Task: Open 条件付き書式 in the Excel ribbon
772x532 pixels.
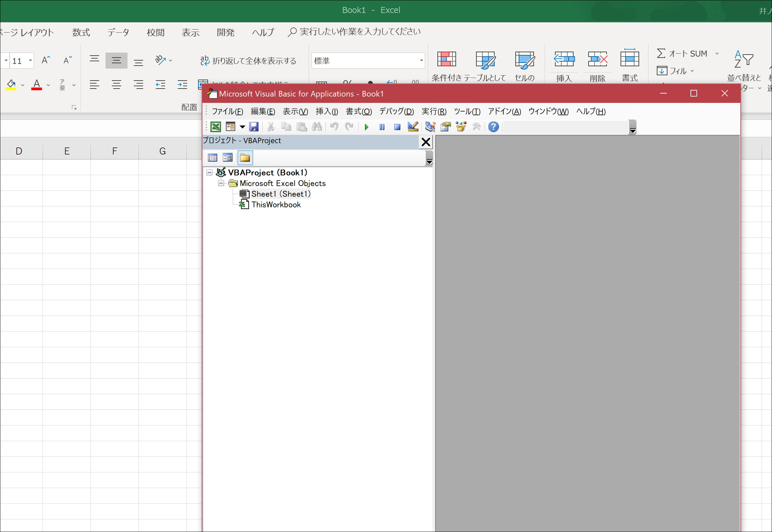Action: [447, 66]
